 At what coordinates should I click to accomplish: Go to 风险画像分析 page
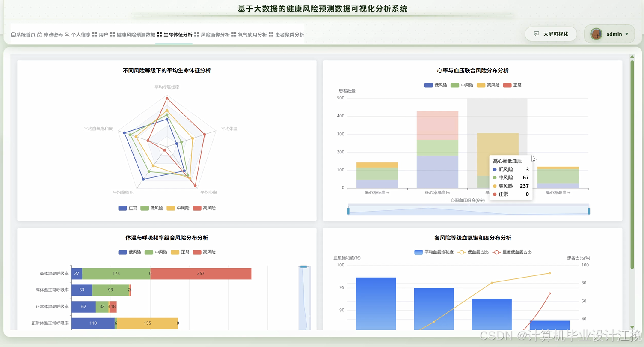(x=212, y=35)
